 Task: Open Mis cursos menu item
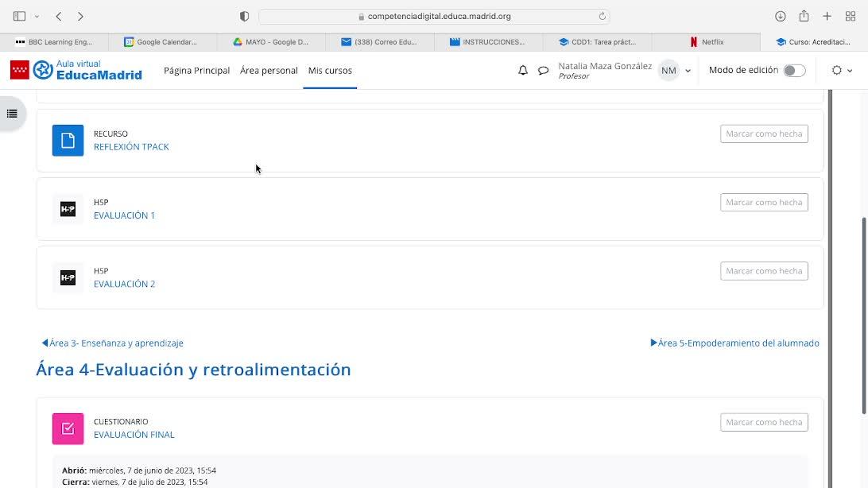pos(330,70)
